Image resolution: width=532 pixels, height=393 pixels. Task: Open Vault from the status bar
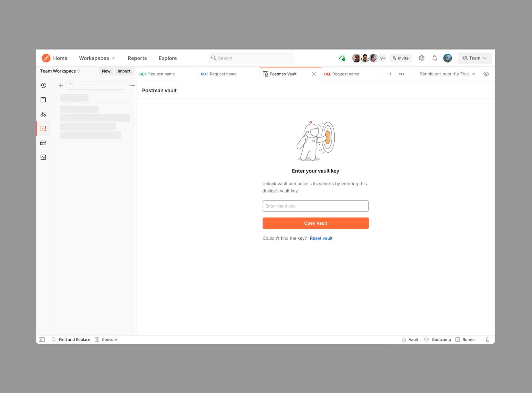click(x=410, y=339)
